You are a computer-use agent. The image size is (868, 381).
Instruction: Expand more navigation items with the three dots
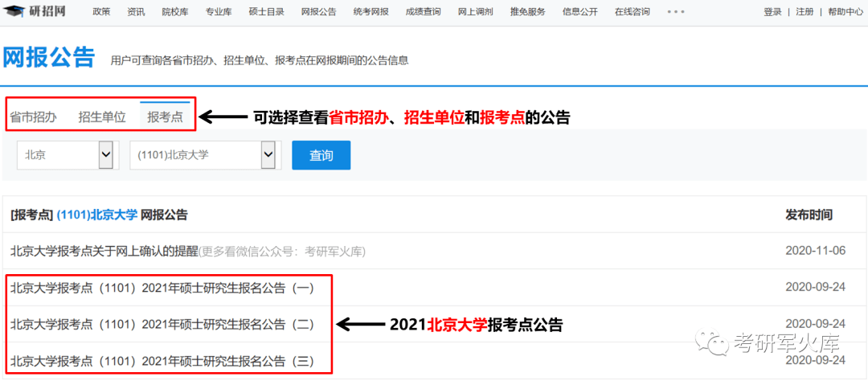676,11
